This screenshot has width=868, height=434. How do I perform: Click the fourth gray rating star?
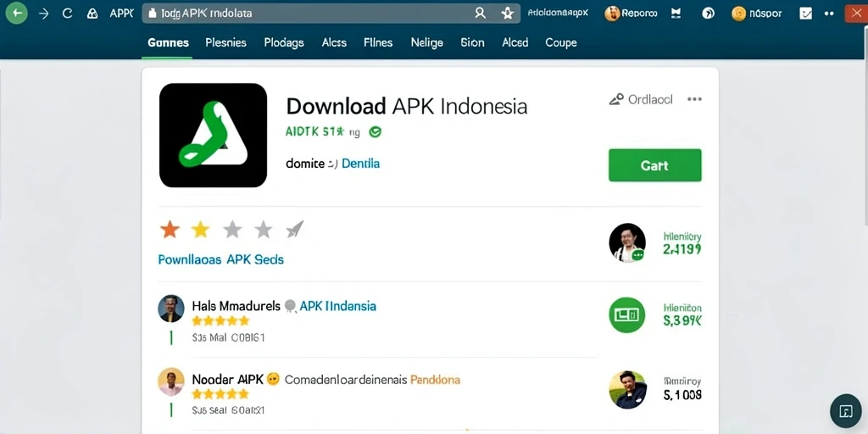[263, 229]
